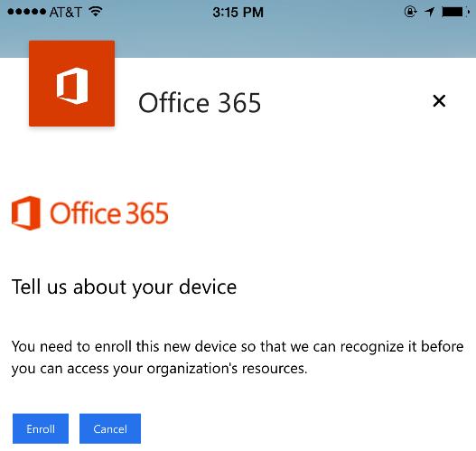Select the black Office 365 header title
This screenshot has width=476, height=451.
[x=200, y=103]
